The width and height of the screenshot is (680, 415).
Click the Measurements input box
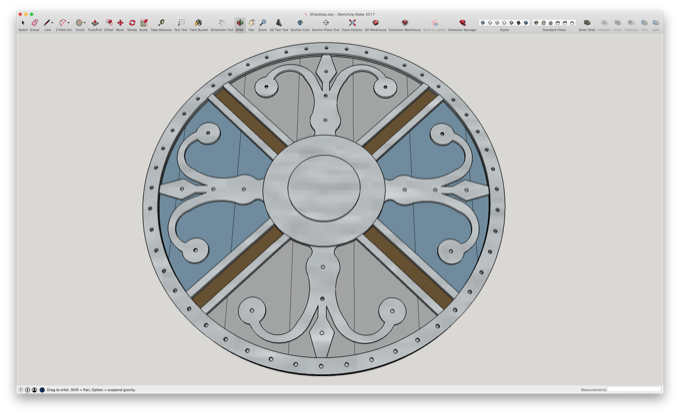pos(634,390)
